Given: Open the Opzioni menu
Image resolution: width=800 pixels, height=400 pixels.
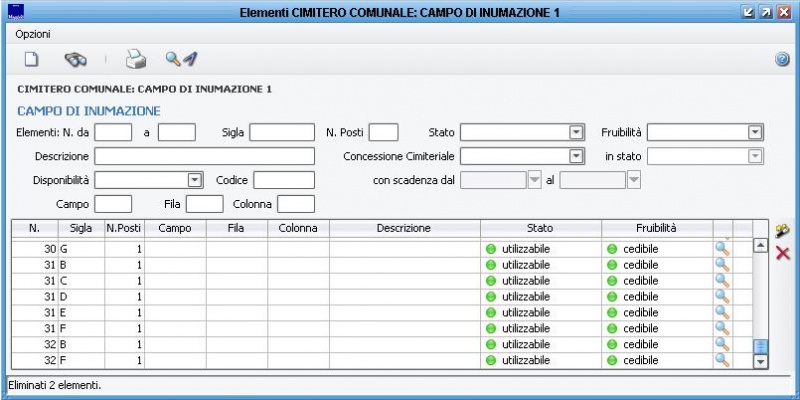Looking at the screenshot, I should [x=33, y=35].
